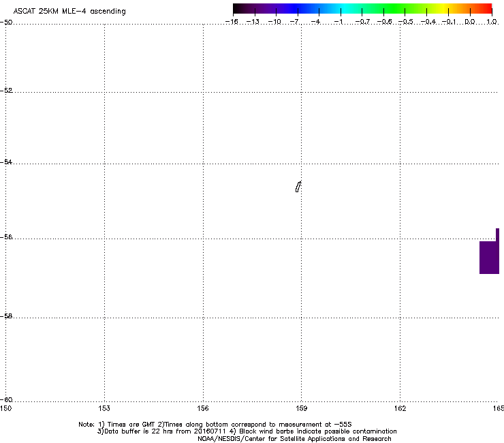Click the -16 color bar label
Screen dimensions: 504x443
pos(232,22)
